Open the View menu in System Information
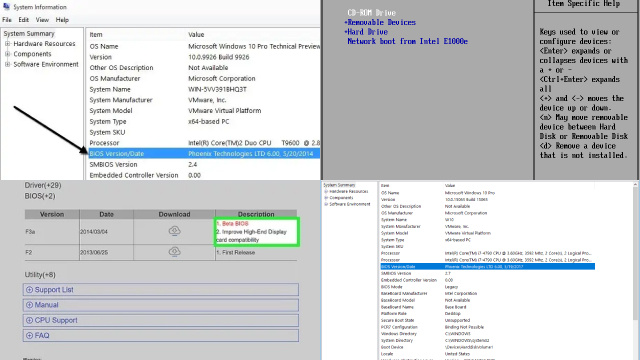The image size is (640, 360). 42,20
